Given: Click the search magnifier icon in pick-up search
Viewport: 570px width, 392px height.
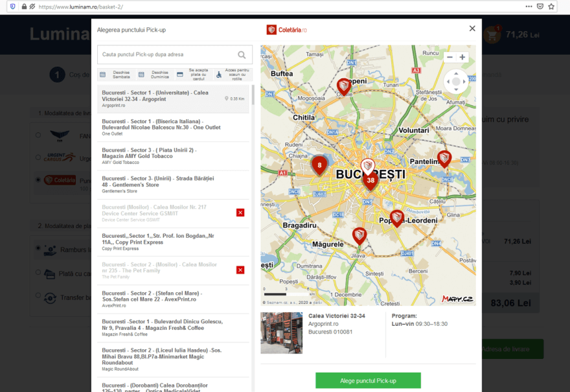Looking at the screenshot, I should [x=242, y=54].
